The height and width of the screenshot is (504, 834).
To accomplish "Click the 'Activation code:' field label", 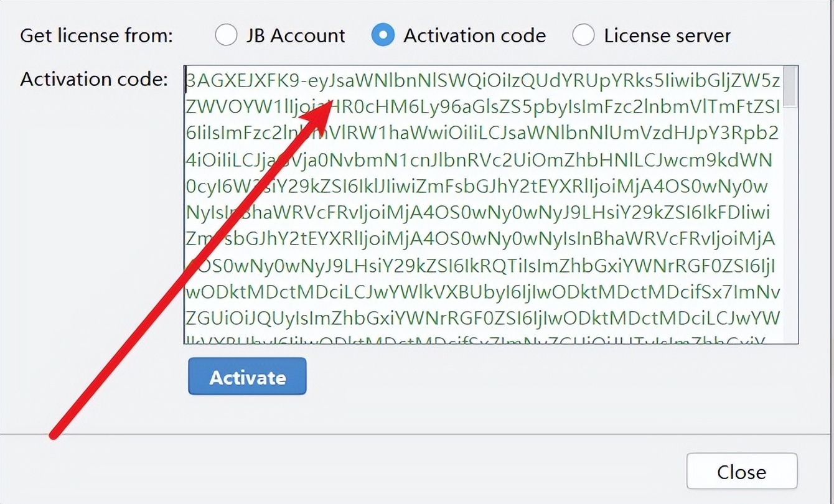I will tap(94, 79).
